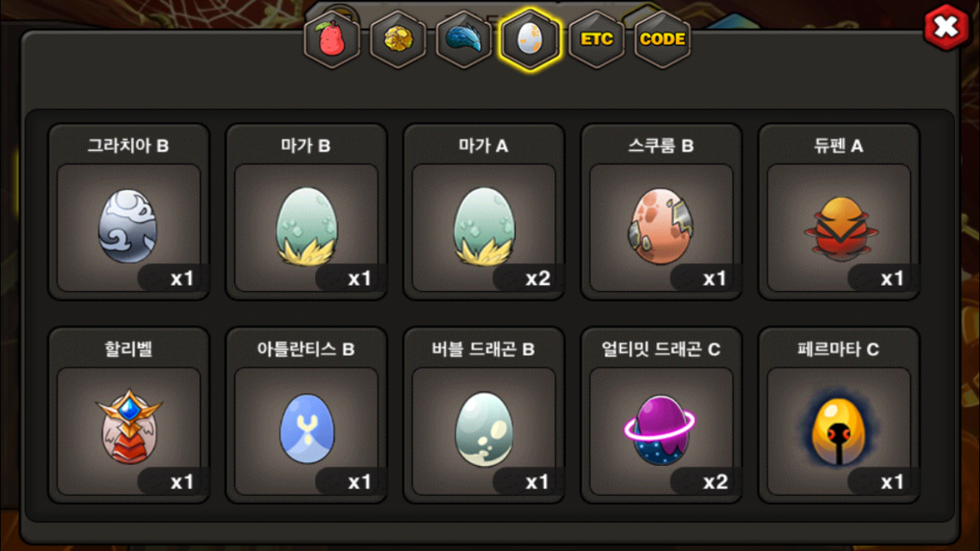Switch to the ETC tab
This screenshot has height=551, width=980.
point(597,39)
